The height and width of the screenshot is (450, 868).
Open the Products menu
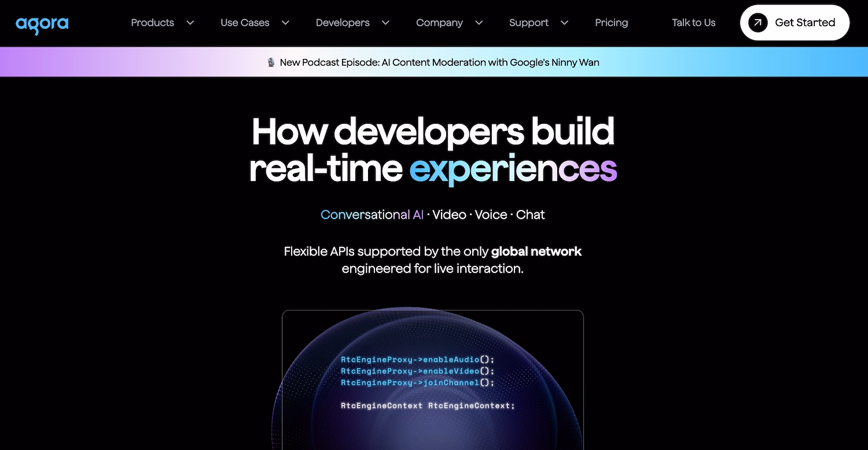(153, 23)
